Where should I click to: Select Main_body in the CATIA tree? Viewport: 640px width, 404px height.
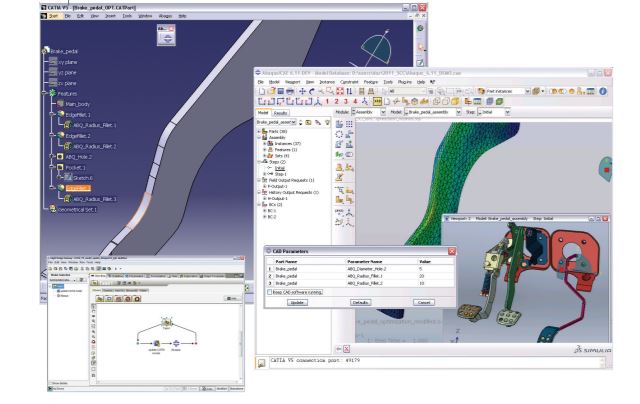pos(78,104)
